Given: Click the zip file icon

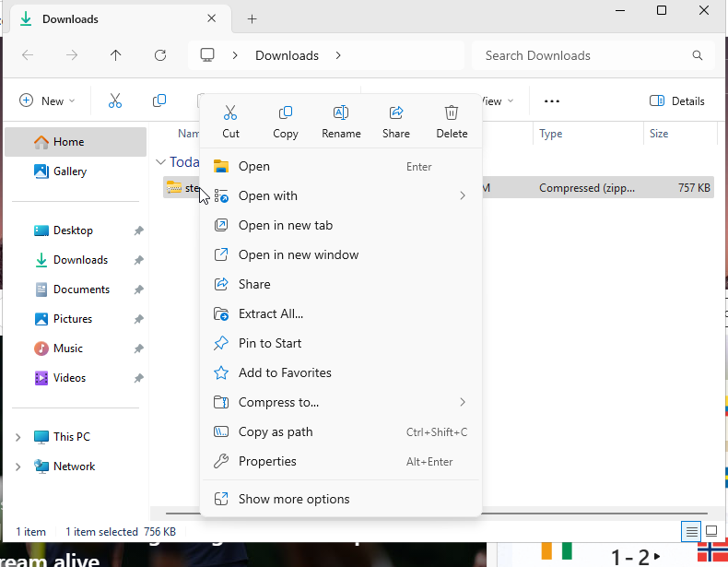Looking at the screenshot, I should [x=173, y=187].
